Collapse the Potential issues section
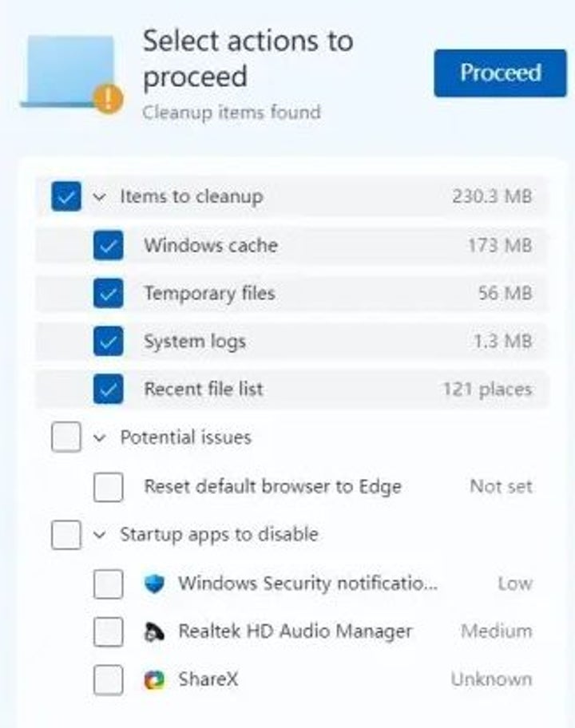The image size is (575, 728). pyautogui.click(x=99, y=438)
